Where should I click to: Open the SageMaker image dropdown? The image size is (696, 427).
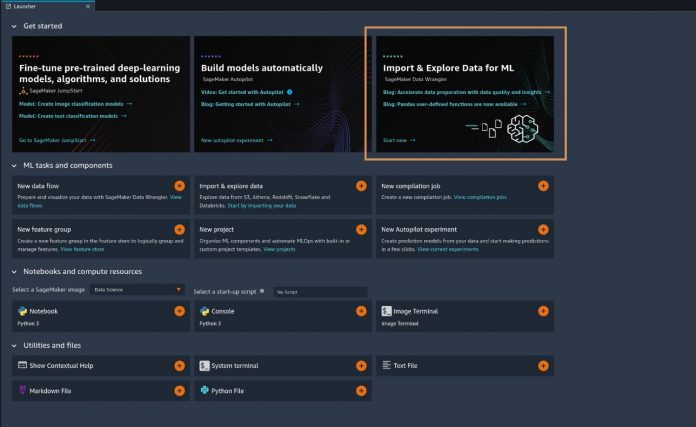[137, 289]
